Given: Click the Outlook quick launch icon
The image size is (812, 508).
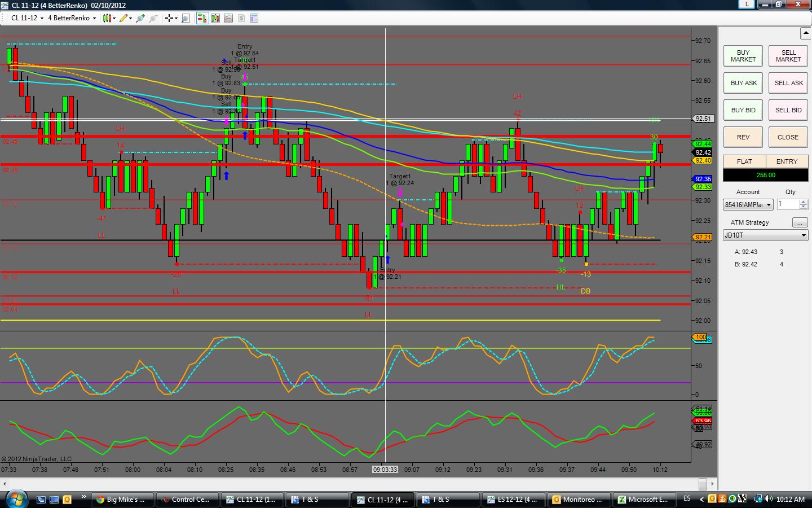Looking at the screenshot, I should (x=67, y=500).
